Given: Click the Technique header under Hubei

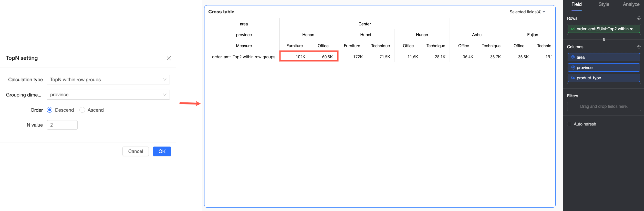Looking at the screenshot, I should pyautogui.click(x=380, y=46).
